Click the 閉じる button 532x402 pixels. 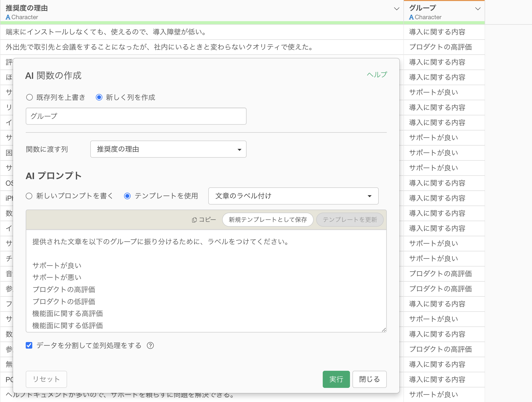[369, 379]
